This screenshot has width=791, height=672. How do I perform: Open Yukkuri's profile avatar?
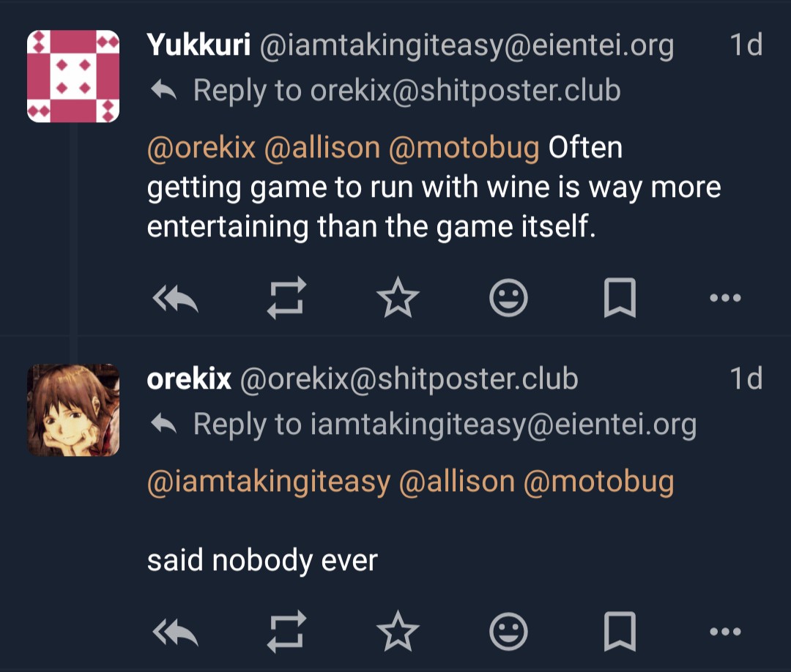pos(73,75)
